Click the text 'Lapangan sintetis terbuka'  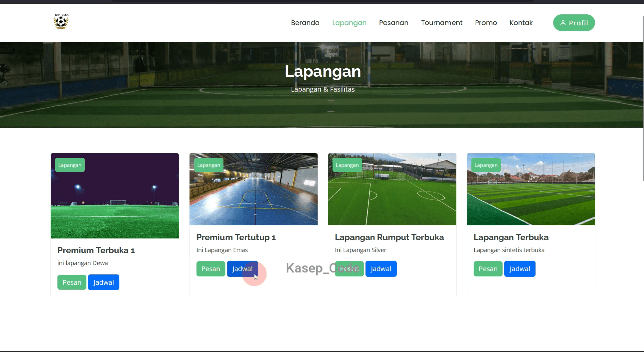509,250
